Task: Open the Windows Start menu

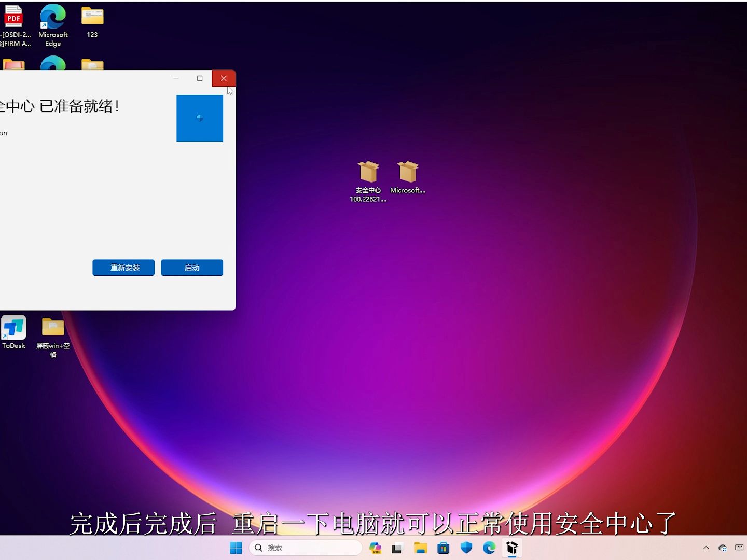Action: 236,548
